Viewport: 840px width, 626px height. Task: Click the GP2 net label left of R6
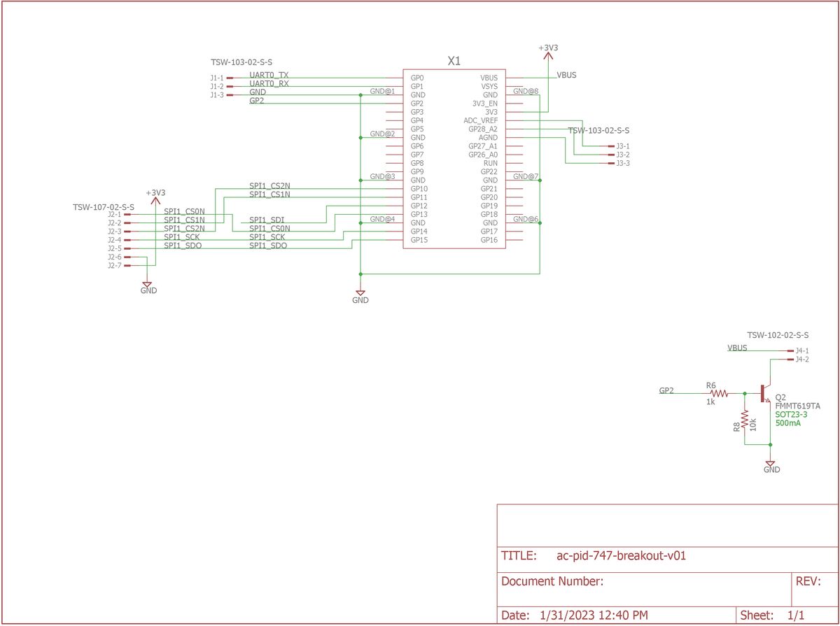point(666,389)
